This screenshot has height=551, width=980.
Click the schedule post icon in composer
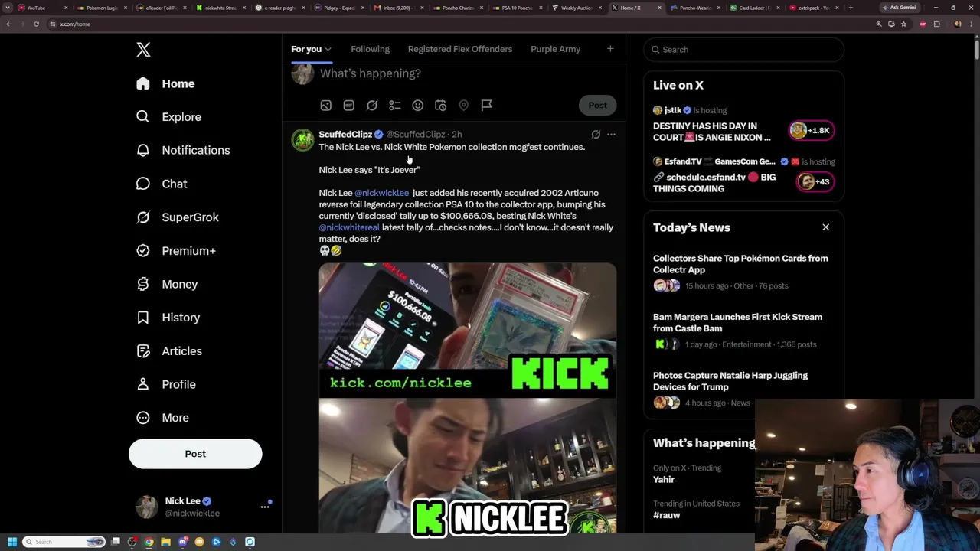coord(441,106)
